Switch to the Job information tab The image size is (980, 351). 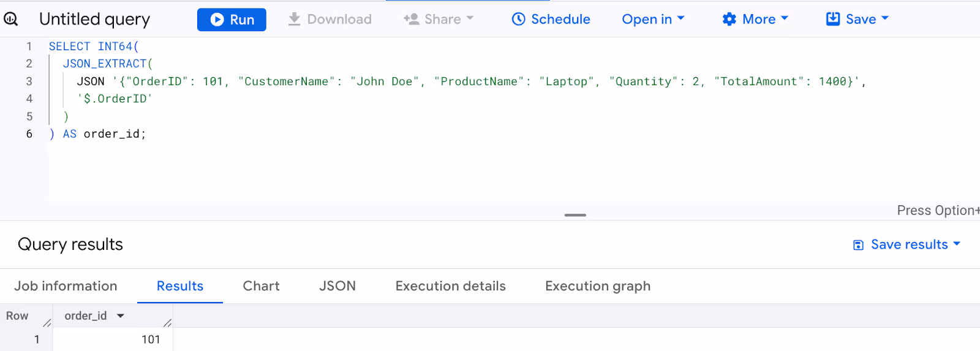point(66,286)
